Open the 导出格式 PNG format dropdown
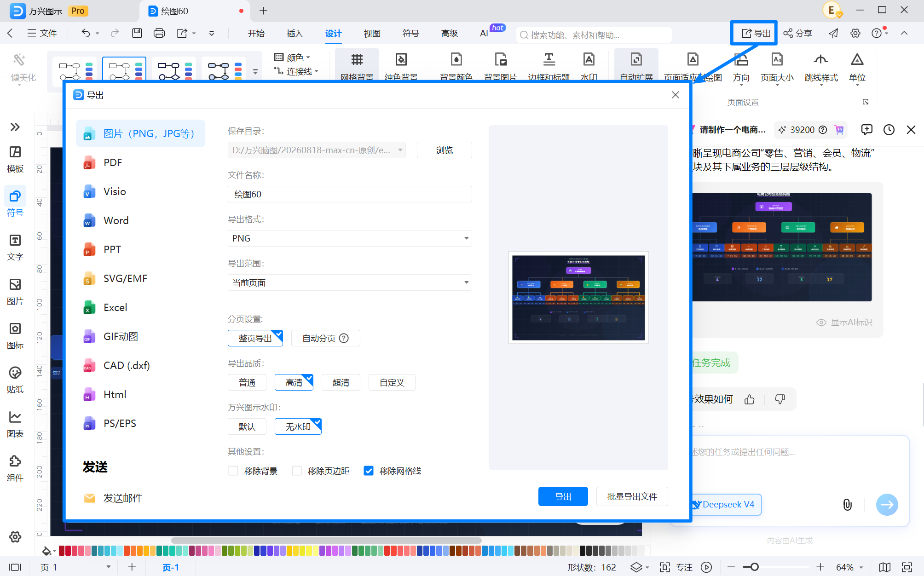The image size is (924, 576). pyautogui.click(x=350, y=238)
